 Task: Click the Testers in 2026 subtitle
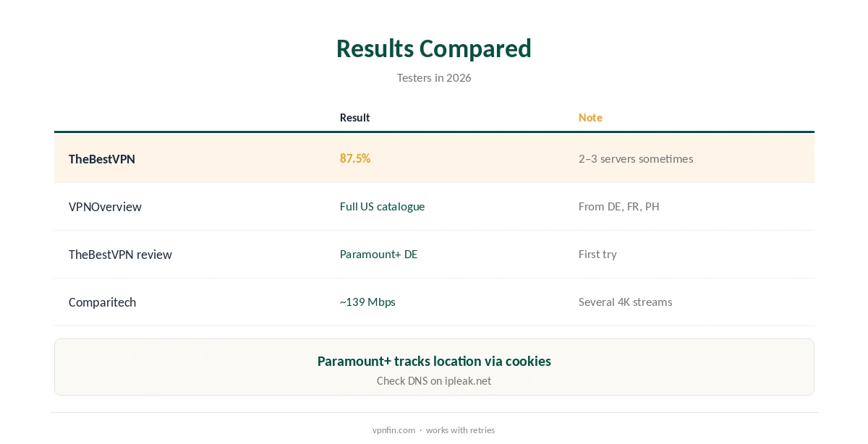click(x=434, y=77)
